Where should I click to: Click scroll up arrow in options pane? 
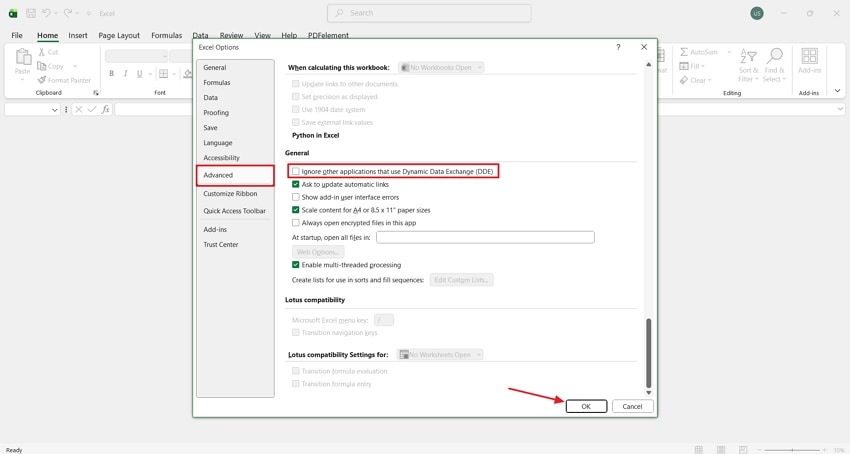click(x=648, y=65)
